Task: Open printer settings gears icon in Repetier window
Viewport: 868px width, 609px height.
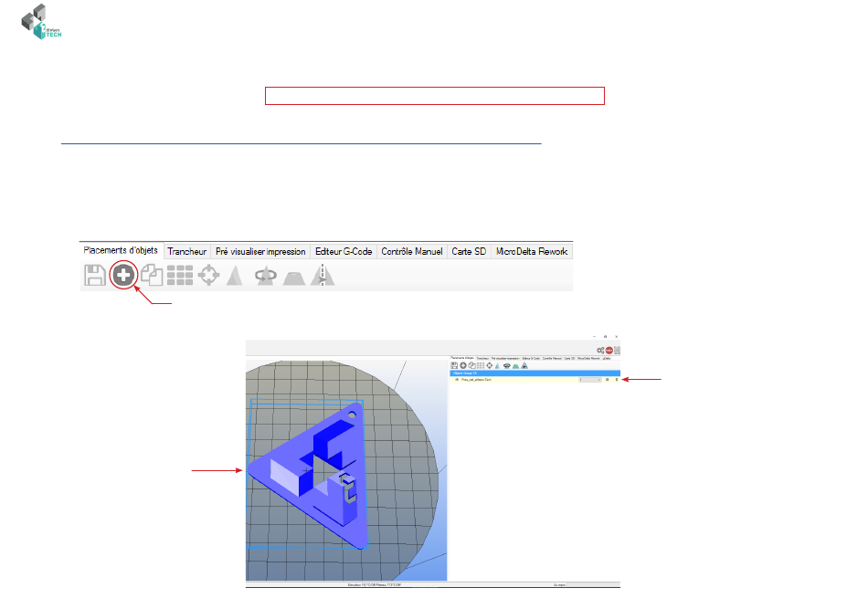Action: coord(600,350)
